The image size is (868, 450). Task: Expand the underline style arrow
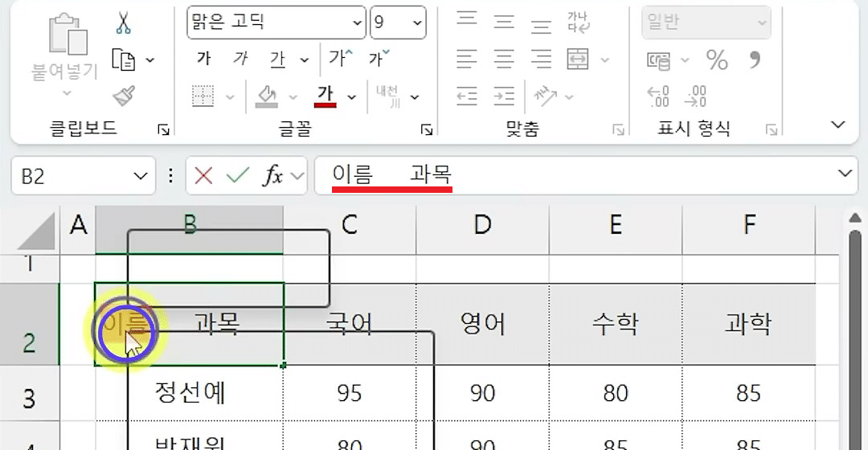[x=304, y=59]
